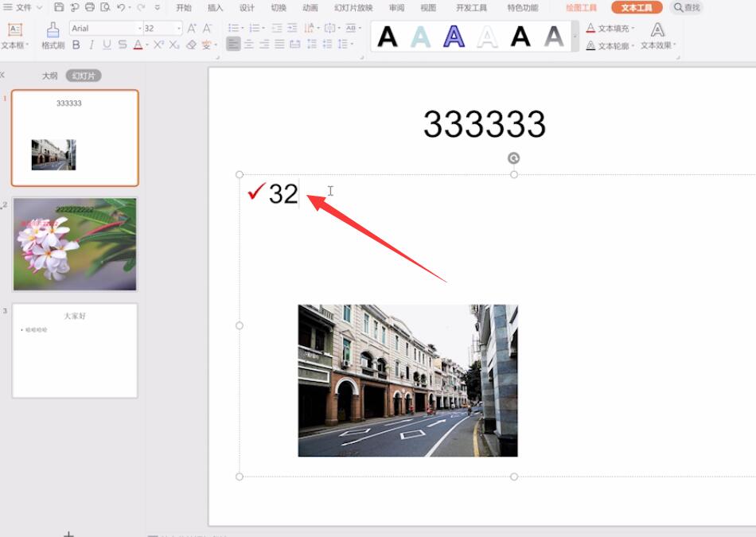Toggle justify alignment for paragraph
The width and height of the screenshot is (756, 537).
click(x=279, y=45)
